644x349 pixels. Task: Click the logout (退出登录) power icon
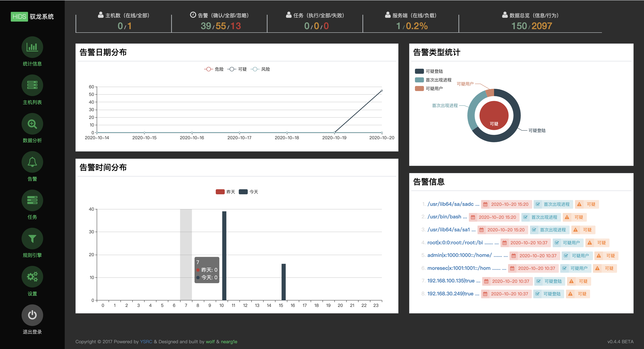32,315
